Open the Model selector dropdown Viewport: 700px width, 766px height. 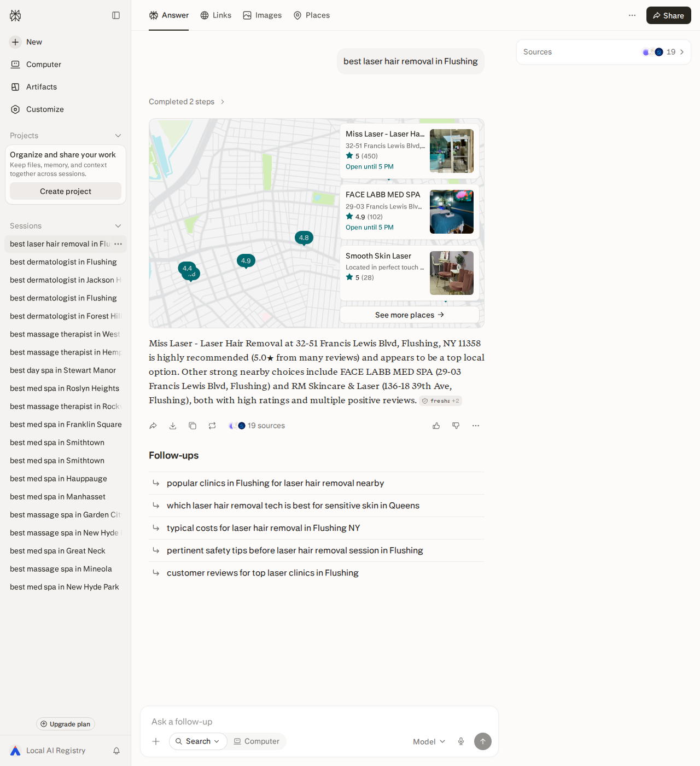[x=429, y=741]
